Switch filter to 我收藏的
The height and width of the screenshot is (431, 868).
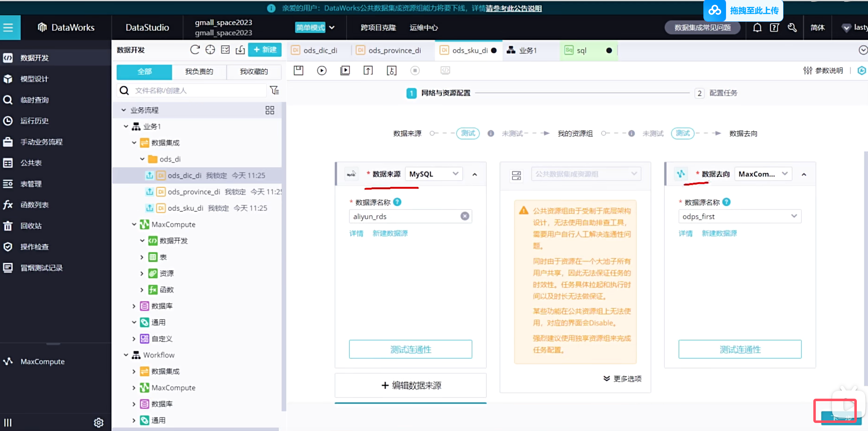click(254, 72)
